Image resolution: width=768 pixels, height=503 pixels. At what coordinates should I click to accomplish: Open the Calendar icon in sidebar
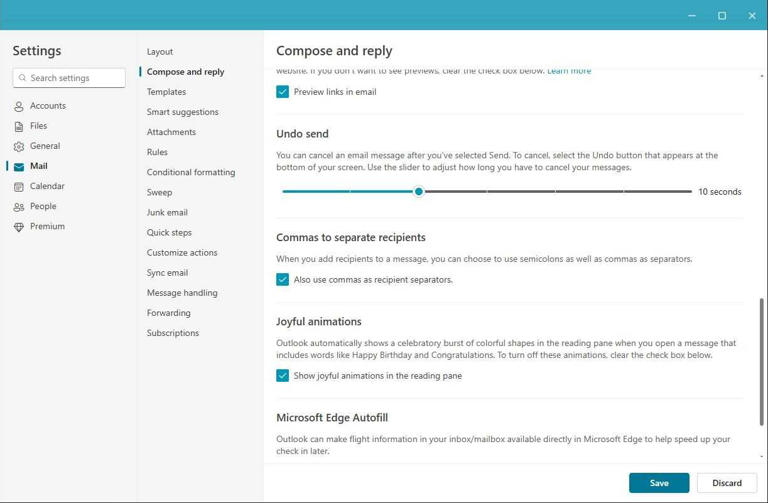19,187
